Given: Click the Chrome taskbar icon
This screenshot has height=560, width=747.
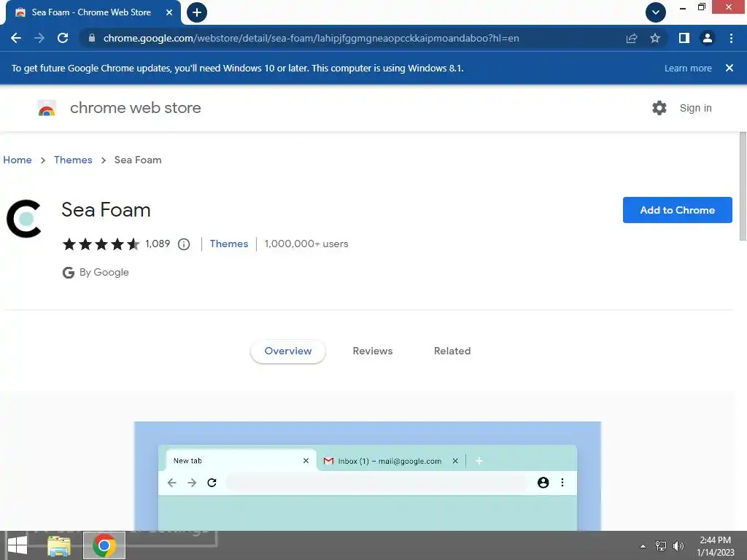Looking at the screenshot, I should pos(104,545).
